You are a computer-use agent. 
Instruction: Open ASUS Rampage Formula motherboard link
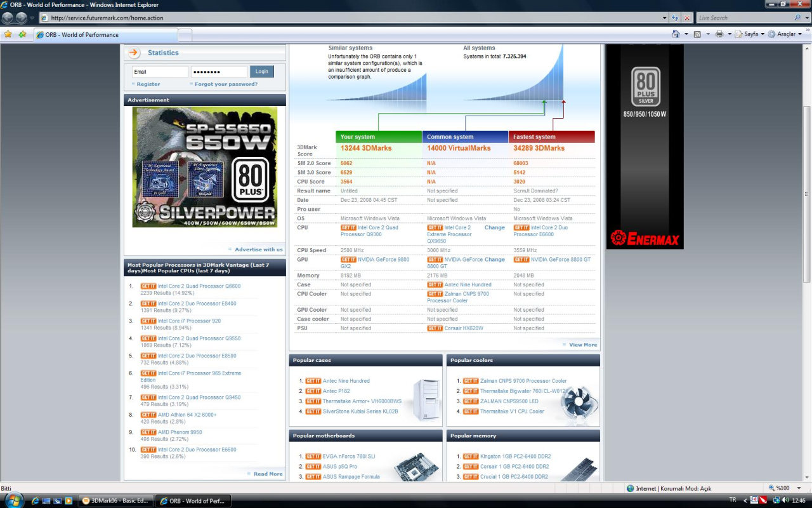tap(351, 476)
